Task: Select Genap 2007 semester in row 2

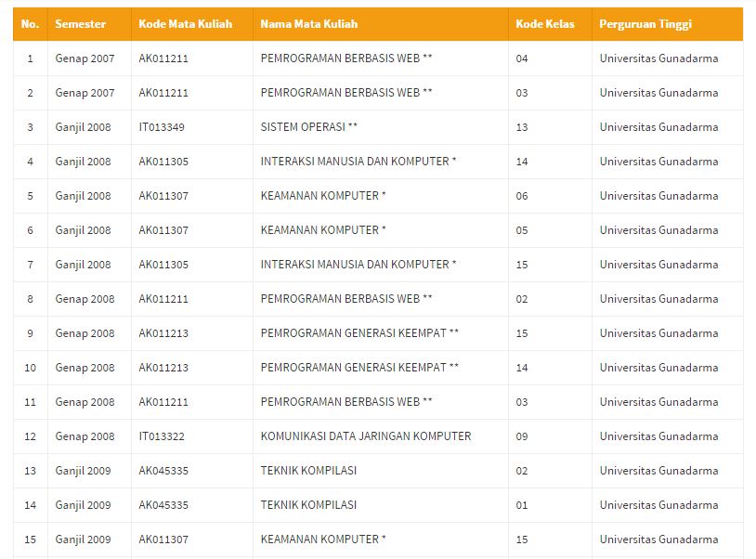Action: 85,93
